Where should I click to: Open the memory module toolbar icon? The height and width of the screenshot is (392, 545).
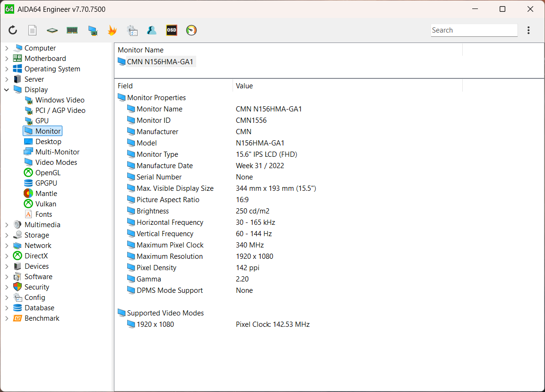pos(72,30)
